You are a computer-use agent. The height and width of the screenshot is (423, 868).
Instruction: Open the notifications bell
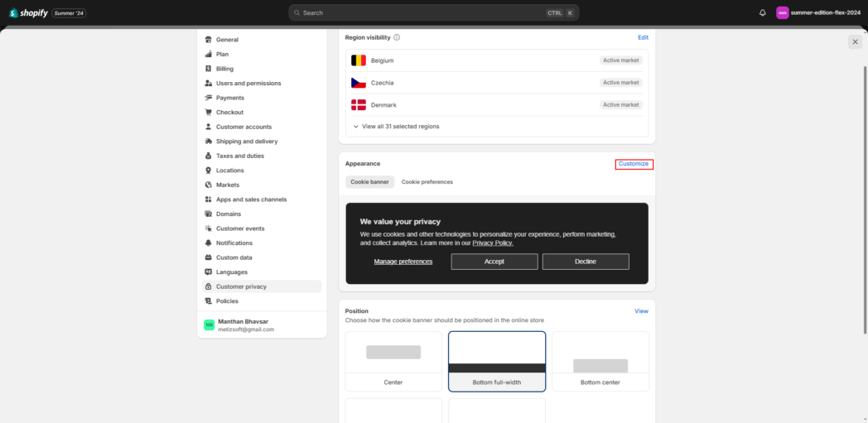click(x=762, y=12)
